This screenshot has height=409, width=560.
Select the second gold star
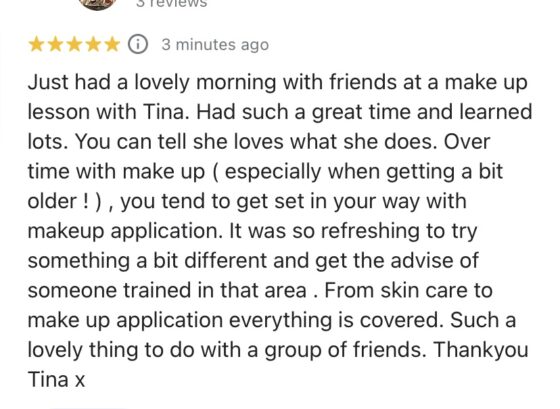(x=55, y=45)
